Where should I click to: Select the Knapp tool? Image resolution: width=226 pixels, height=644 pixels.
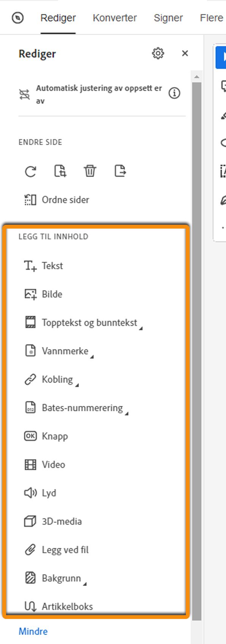tap(55, 436)
